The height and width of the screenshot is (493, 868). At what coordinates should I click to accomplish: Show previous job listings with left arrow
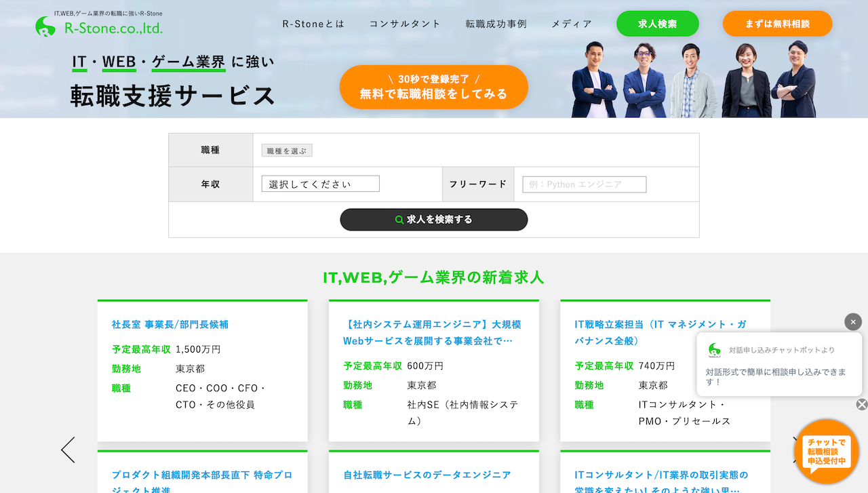coord(68,450)
